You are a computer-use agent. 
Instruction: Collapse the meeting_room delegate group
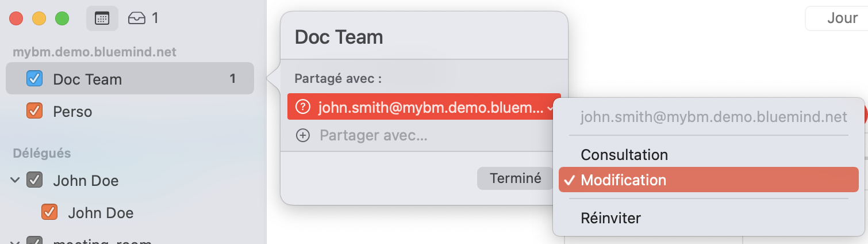pyautogui.click(x=14, y=241)
